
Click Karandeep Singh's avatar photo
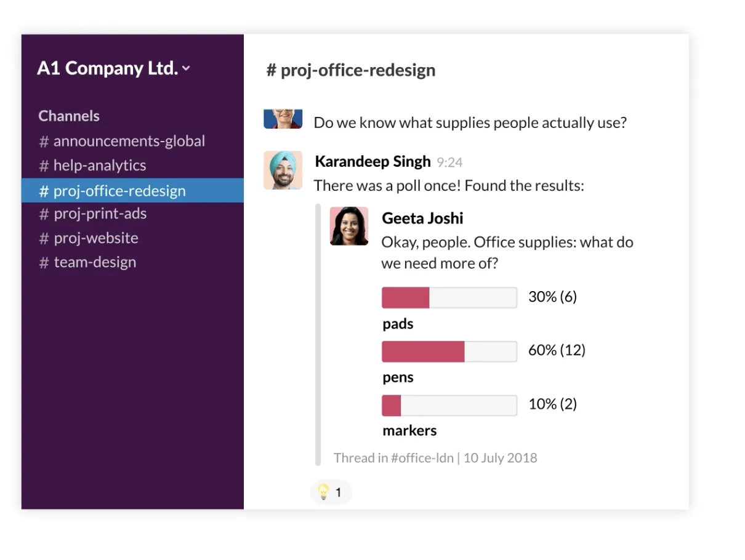283,170
